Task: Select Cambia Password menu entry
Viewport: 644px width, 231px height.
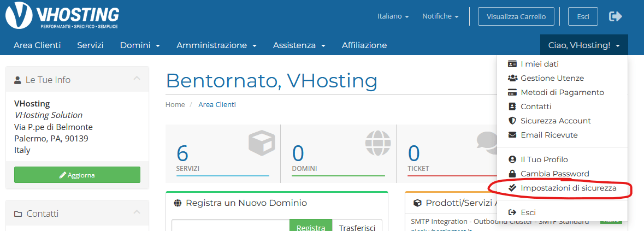Action: pos(562,174)
